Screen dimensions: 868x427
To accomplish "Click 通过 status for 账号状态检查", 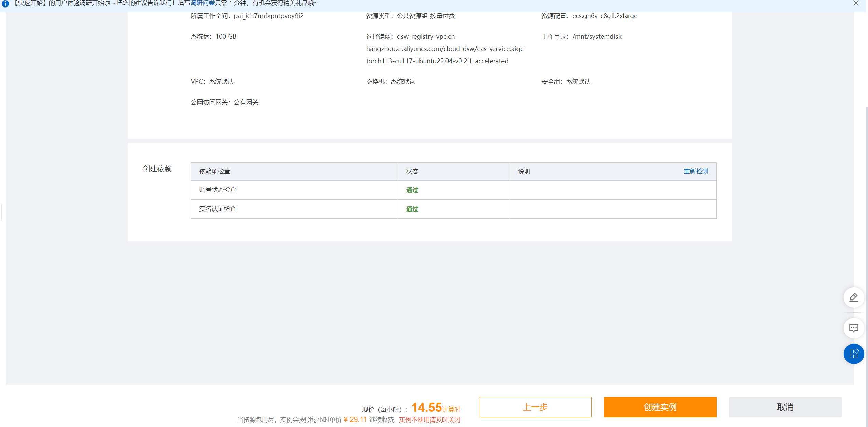I will [412, 190].
